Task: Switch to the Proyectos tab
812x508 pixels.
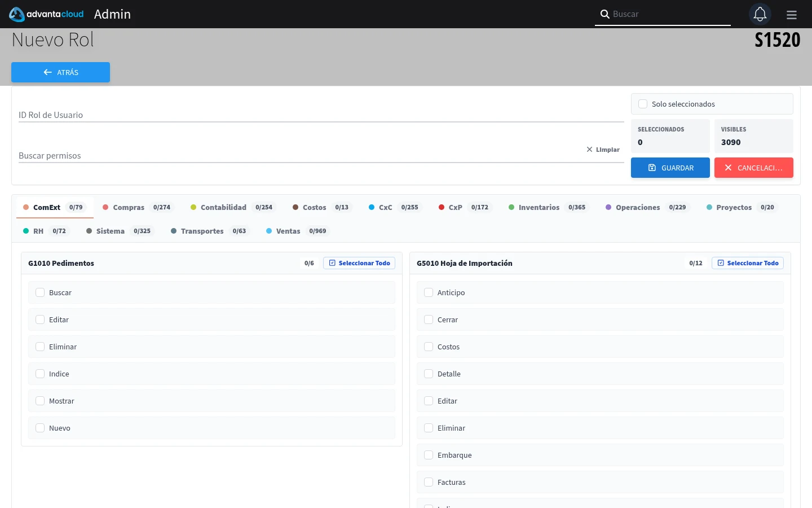Action: [x=742, y=207]
